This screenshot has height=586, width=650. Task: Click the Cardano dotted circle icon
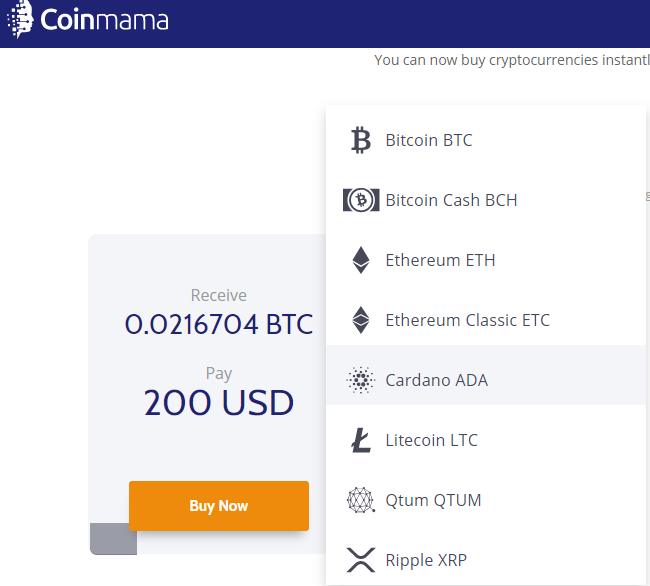pos(360,380)
